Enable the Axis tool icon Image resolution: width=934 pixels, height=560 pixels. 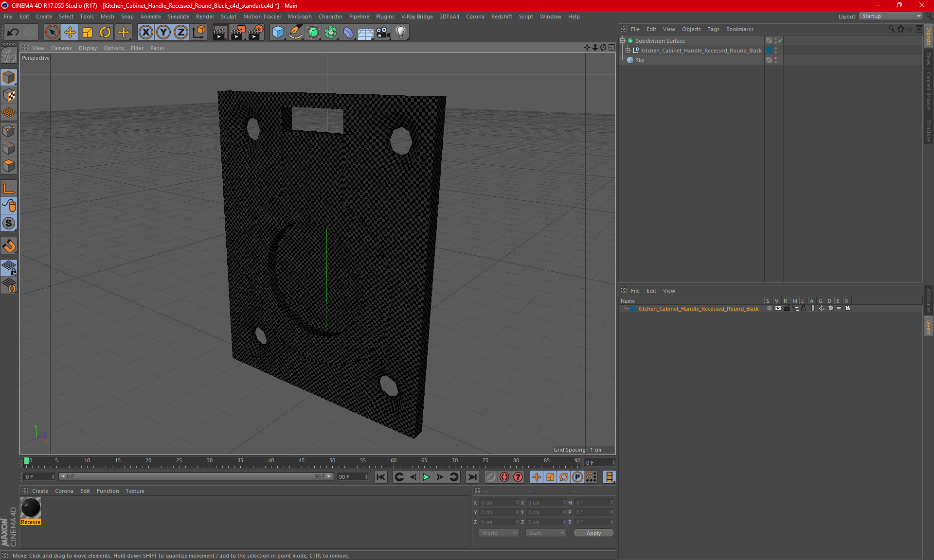pyautogui.click(x=9, y=188)
